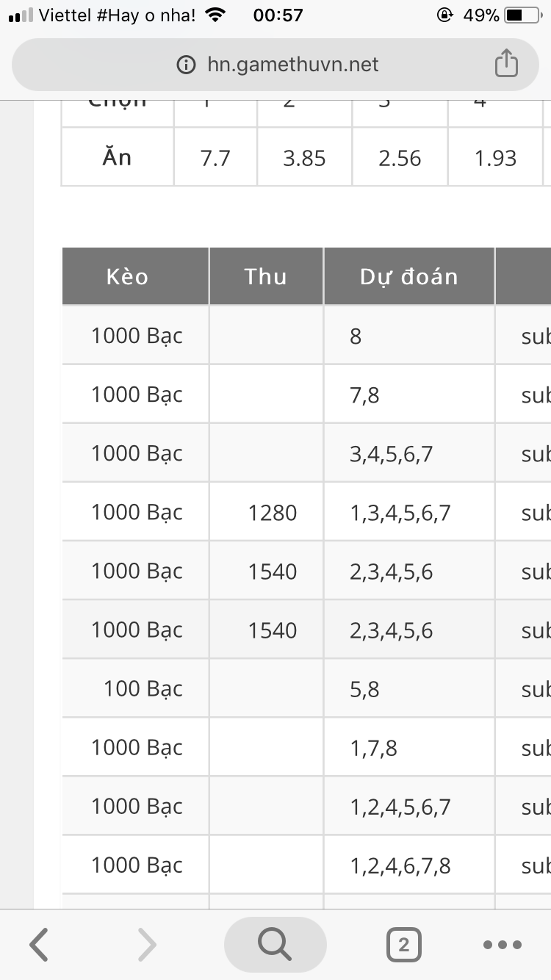
Task: Go forward with the right arrow
Action: [x=147, y=945]
